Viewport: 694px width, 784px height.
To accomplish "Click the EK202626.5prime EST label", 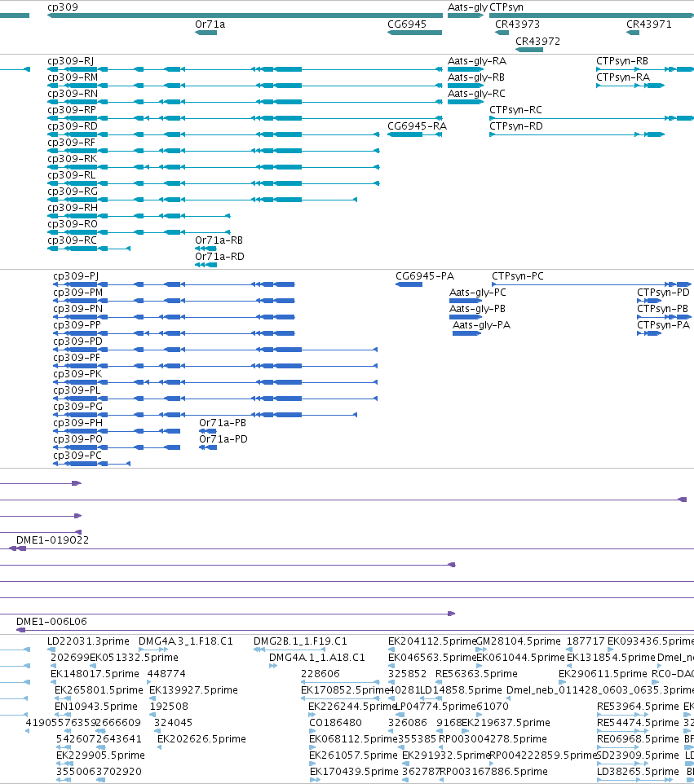I will tap(201, 739).
